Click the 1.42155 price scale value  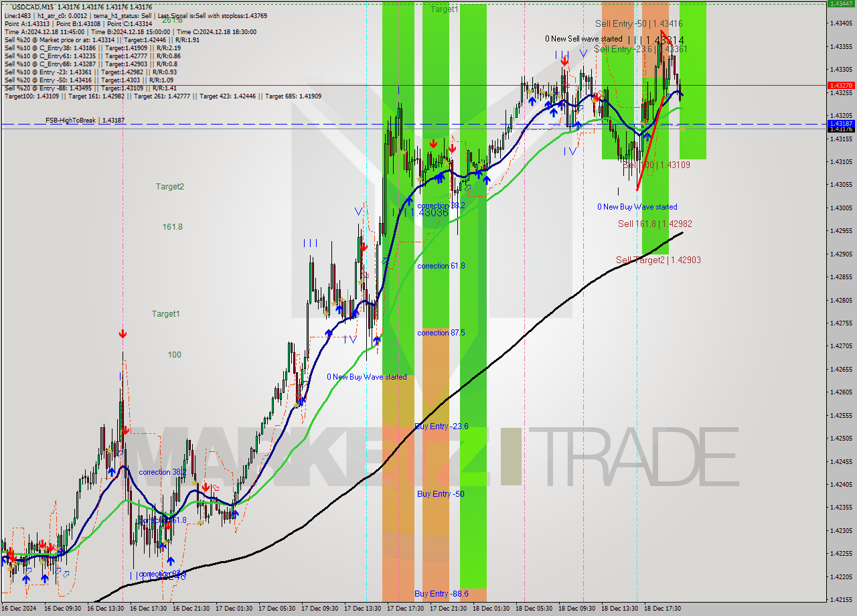[x=841, y=600]
